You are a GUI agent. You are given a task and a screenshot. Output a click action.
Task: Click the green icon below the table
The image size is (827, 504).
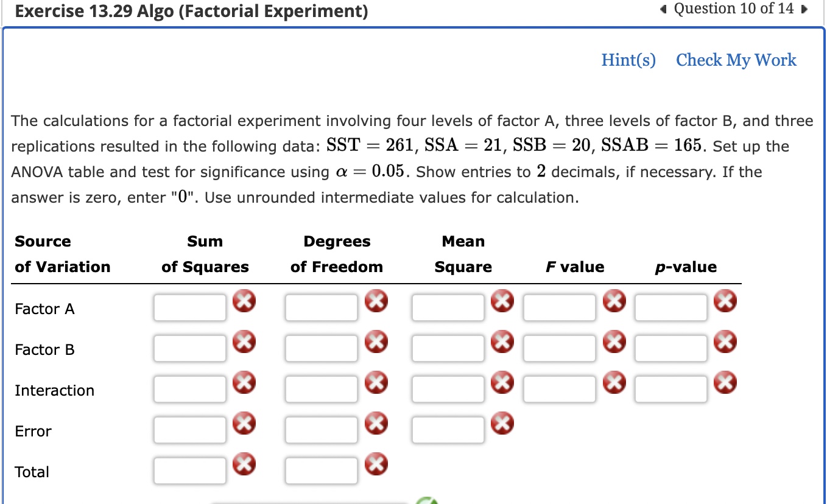(426, 501)
